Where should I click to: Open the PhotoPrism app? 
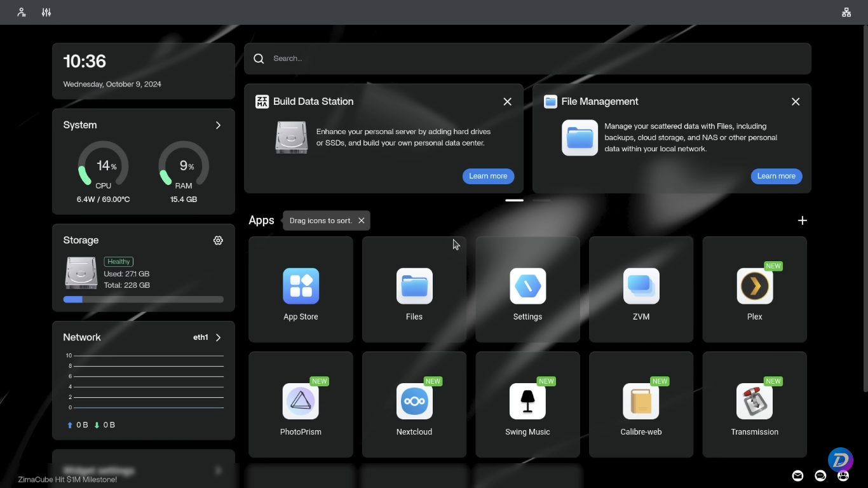point(301,402)
